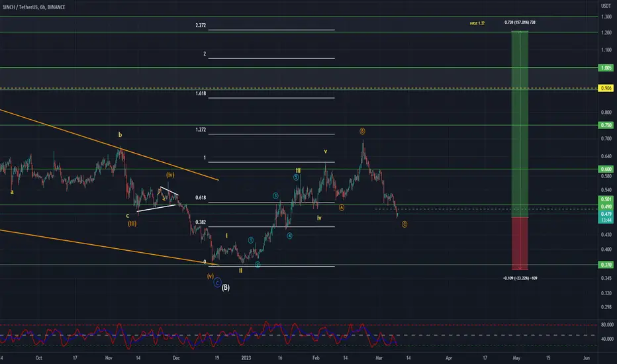Click the orange circled B wave label

point(362,131)
